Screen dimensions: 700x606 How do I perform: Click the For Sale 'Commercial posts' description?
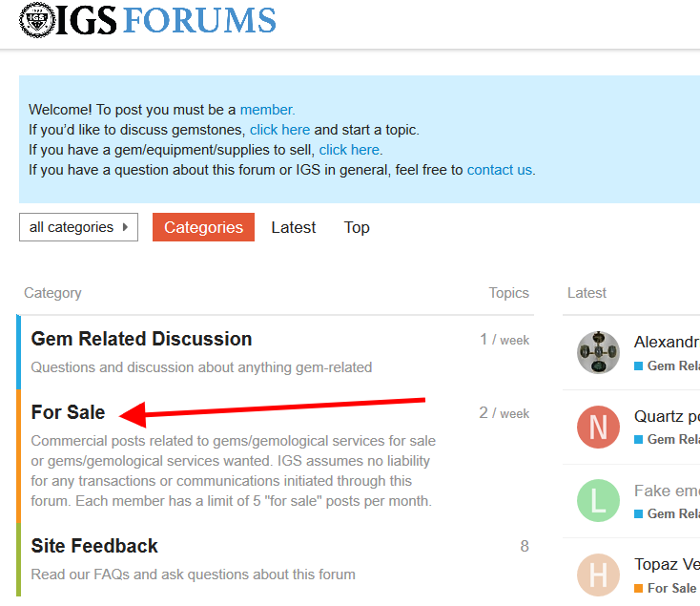point(233,470)
